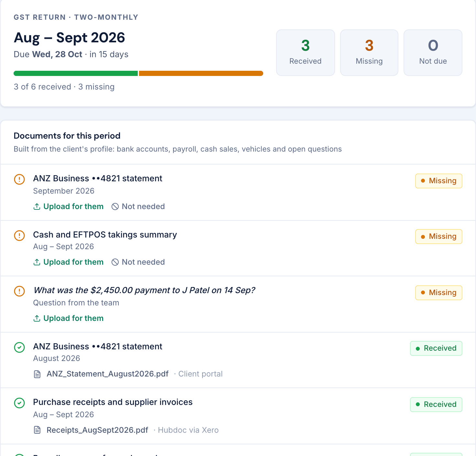This screenshot has height=456, width=476.
Task: Mark ANZ September statement as Not needed
Action: [138, 207]
